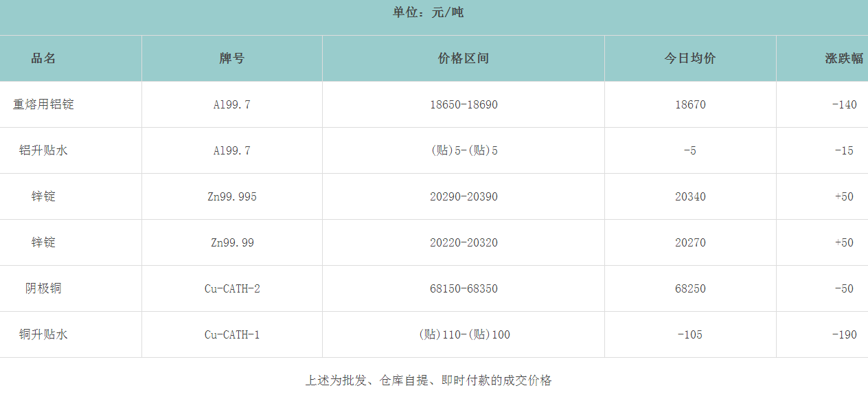Select today's average price 20270
The height and width of the screenshot is (399, 868).
tap(690, 242)
